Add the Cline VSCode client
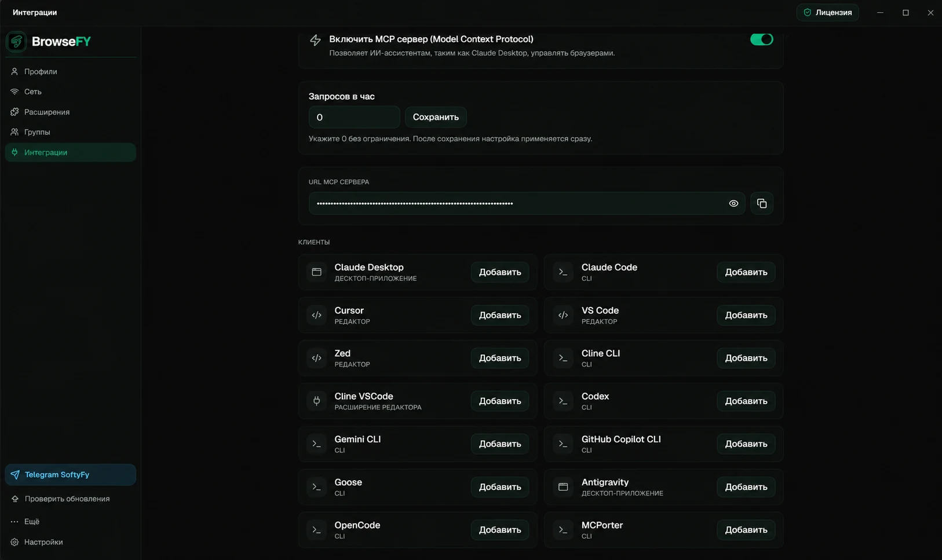Viewport: 942px width, 560px height. click(x=500, y=401)
